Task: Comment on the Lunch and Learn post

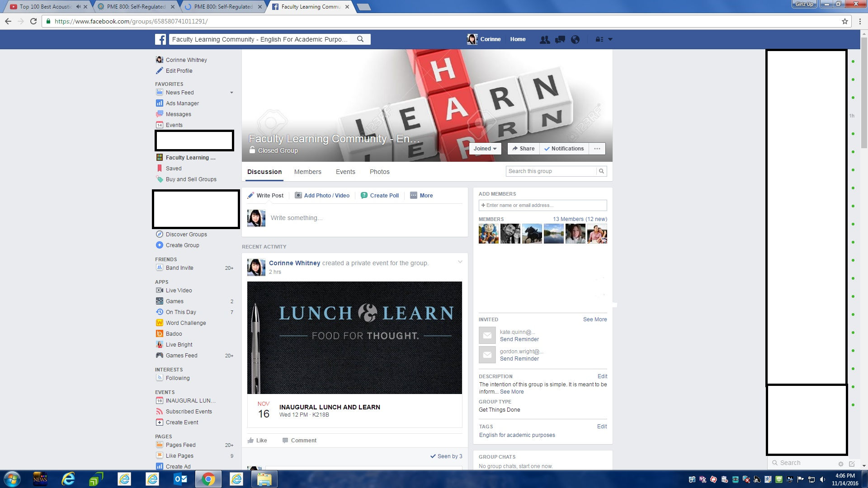Action: 299,441
